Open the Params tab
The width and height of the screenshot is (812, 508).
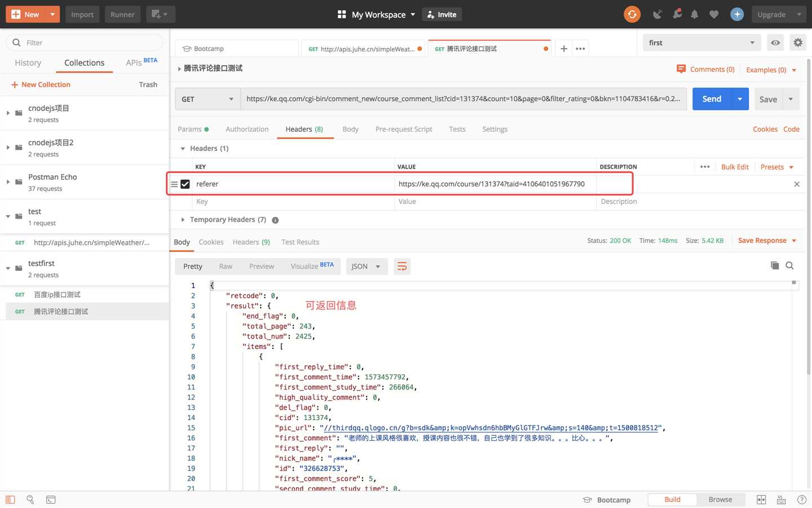click(x=193, y=129)
